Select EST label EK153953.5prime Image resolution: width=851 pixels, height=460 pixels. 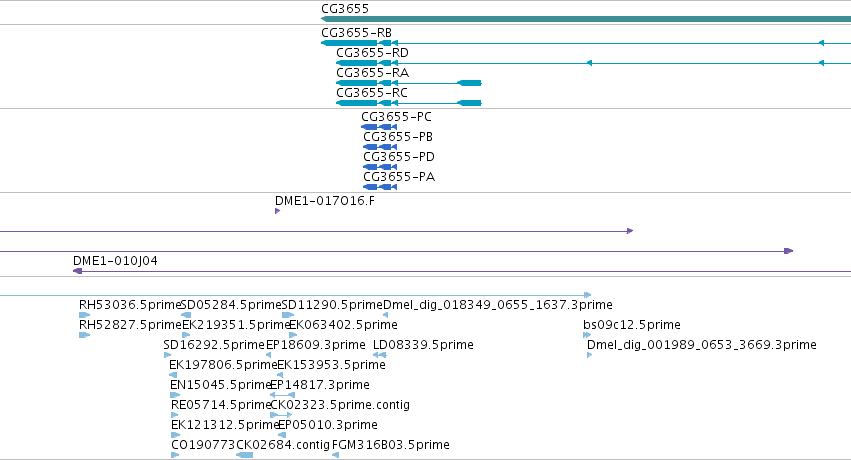tap(332, 365)
